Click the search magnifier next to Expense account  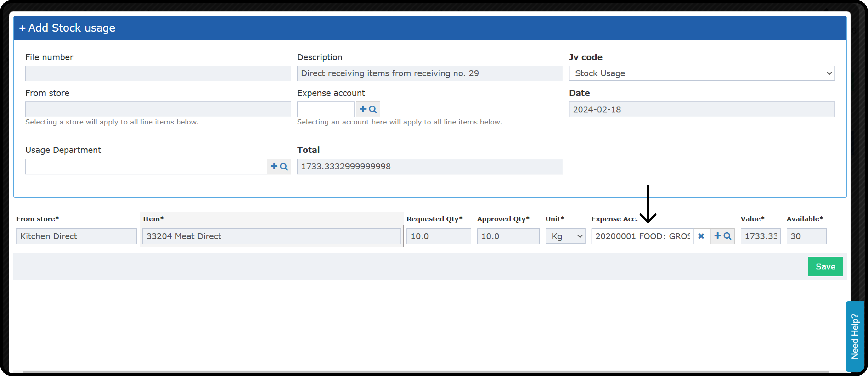pos(373,109)
